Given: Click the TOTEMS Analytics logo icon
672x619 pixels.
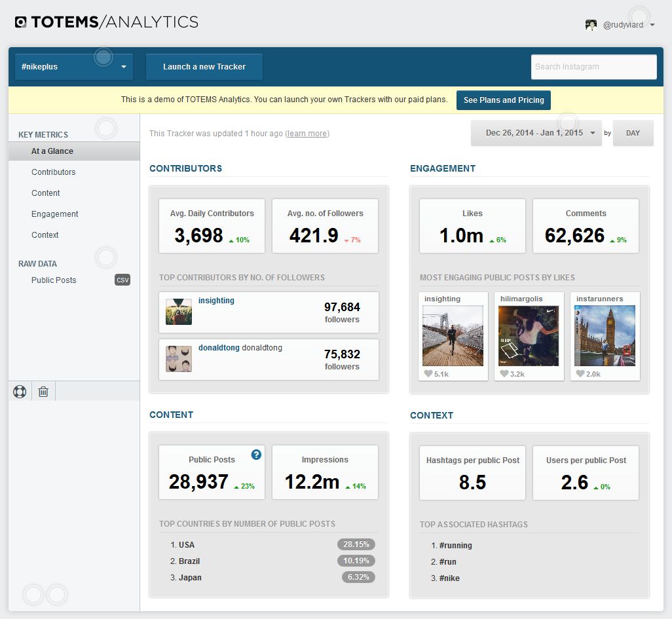Looking at the screenshot, I should [x=20, y=22].
